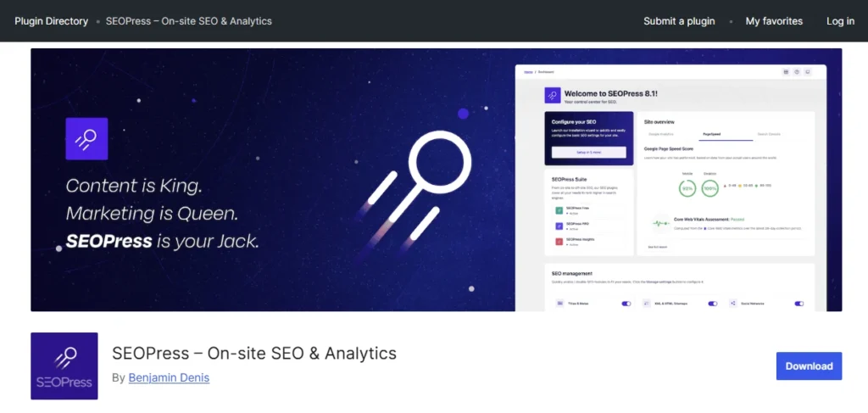Click the purple rocket logo square in banner

(87, 139)
